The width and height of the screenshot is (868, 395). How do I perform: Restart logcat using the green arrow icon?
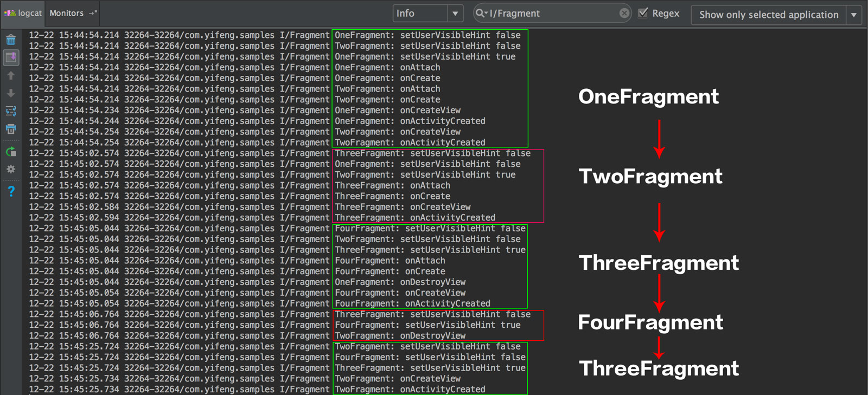click(11, 152)
